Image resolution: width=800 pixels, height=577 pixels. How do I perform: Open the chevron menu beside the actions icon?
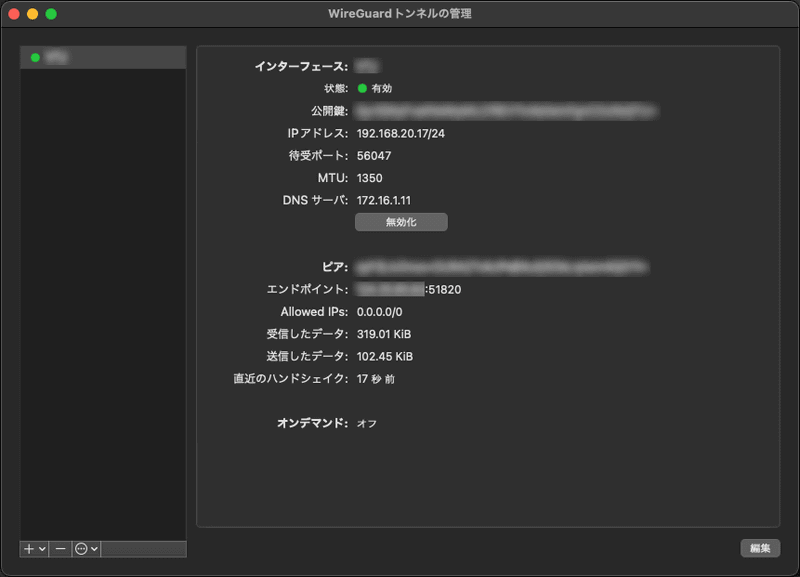pyautogui.click(x=94, y=549)
